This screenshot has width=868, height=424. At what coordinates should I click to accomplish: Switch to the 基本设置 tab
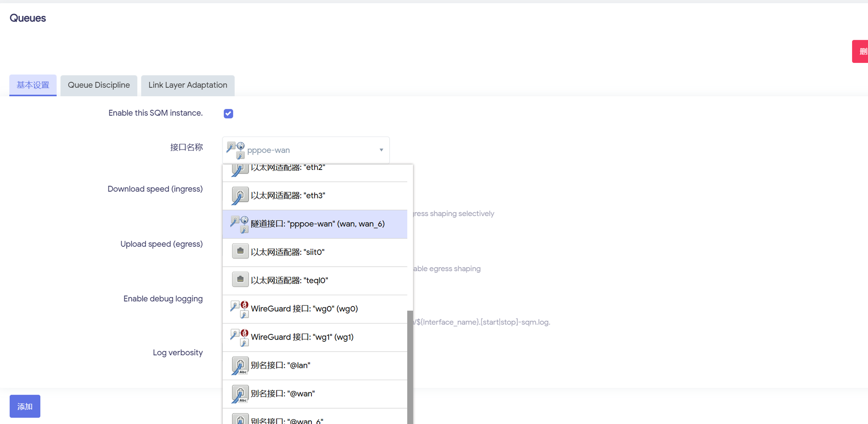(33, 85)
